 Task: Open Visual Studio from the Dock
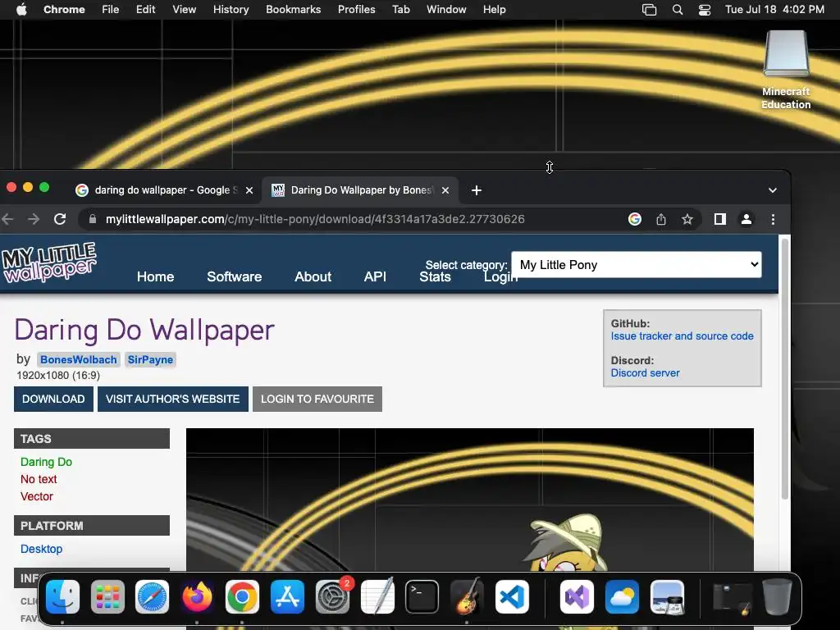point(577,597)
